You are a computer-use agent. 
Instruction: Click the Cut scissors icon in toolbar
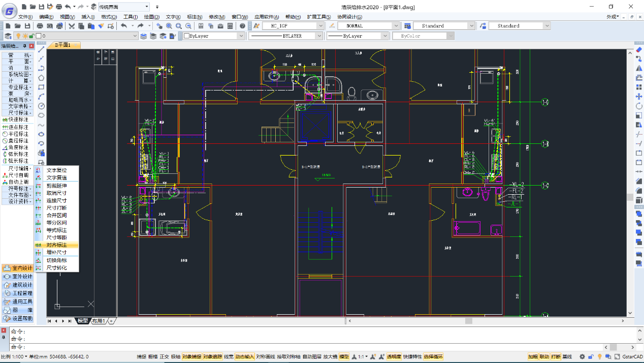(72, 26)
